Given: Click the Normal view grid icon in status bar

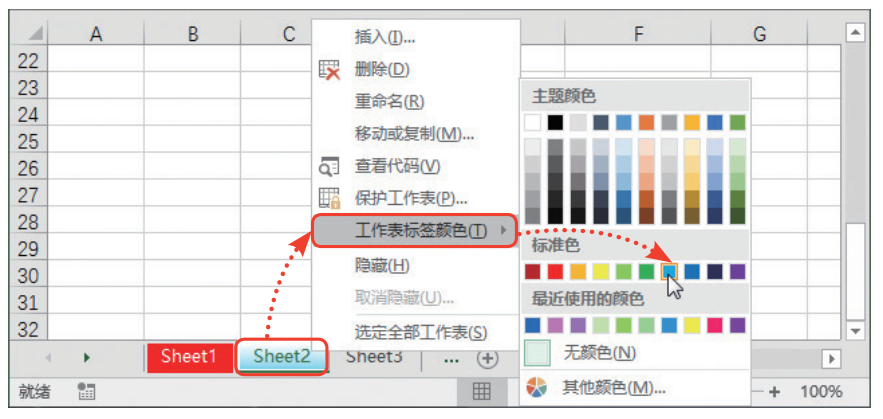Looking at the screenshot, I should 481,391.
